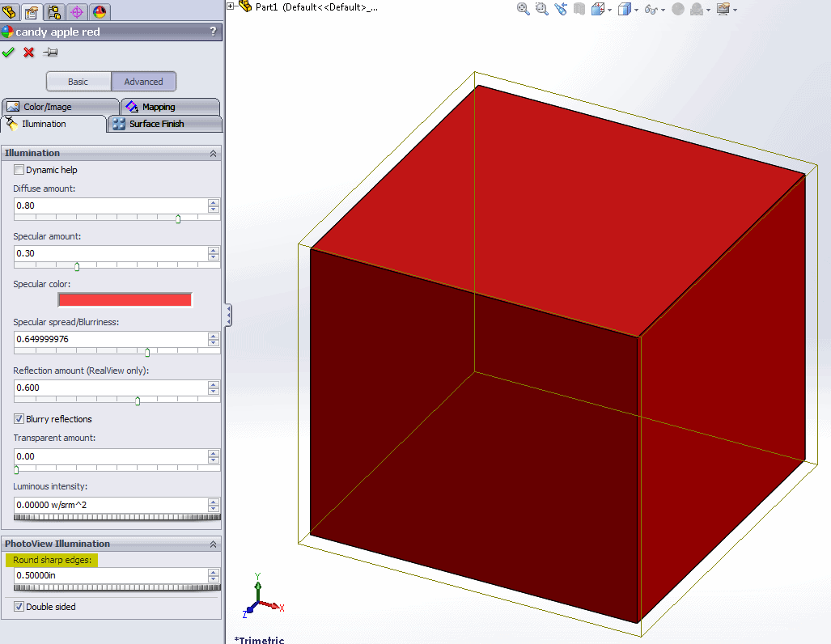Click the Specular amount slider handle
831x644 pixels.
point(77,267)
